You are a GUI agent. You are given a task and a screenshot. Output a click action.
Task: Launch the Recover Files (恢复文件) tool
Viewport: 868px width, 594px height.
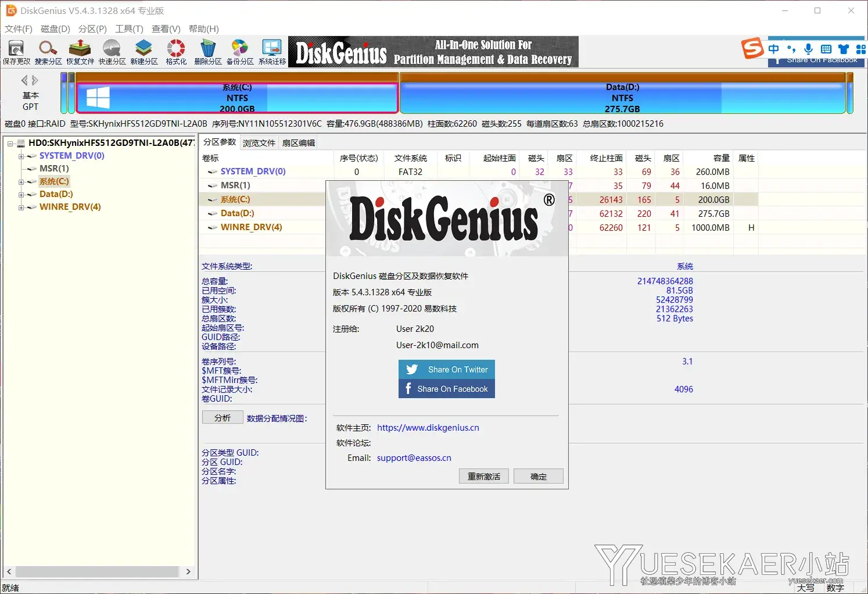coord(80,52)
